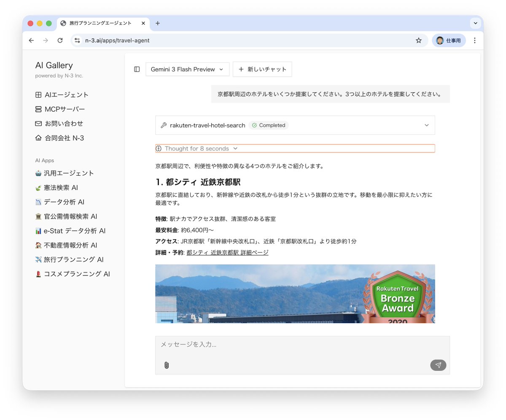Viewport: 506px width, 420px height.
Task: Reload the page
Action: pyautogui.click(x=60, y=40)
